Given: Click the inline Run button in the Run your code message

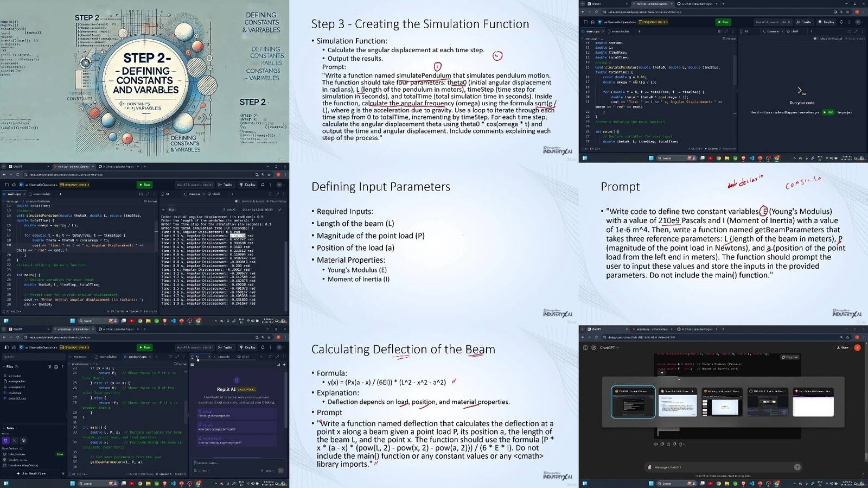Looking at the screenshot, I should coord(828,112).
